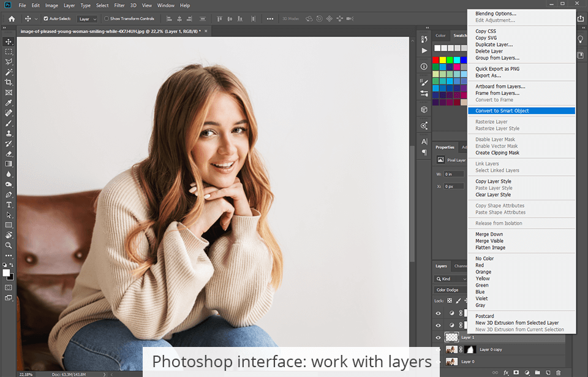Toggle lock transparent pixels icon
This screenshot has width=588, height=377.
[x=450, y=301]
